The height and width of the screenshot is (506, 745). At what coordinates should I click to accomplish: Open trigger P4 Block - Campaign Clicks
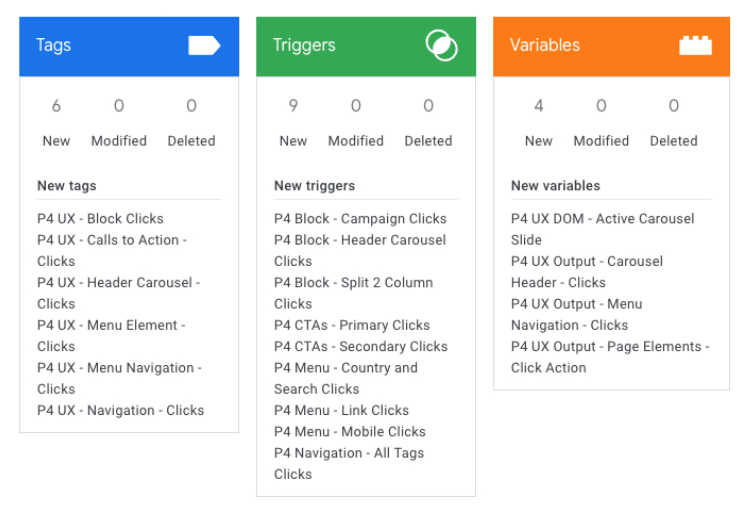(x=360, y=218)
